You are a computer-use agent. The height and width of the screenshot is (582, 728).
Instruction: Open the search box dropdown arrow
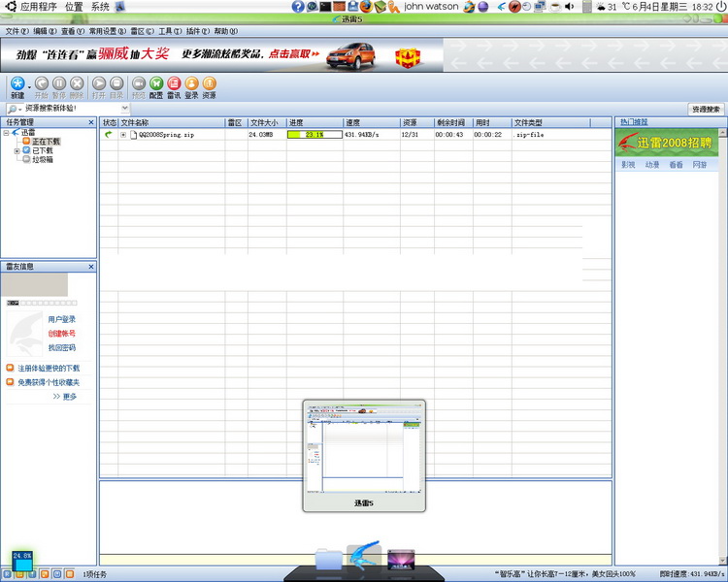125,109
